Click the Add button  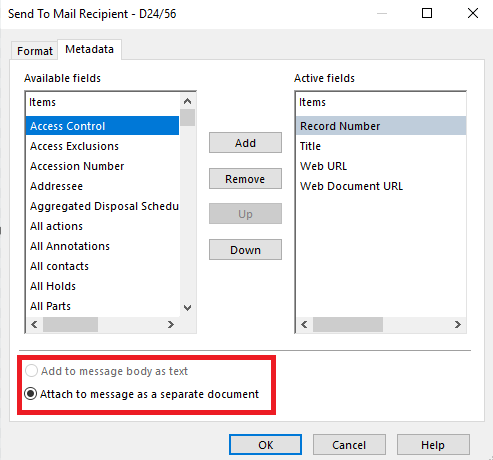pos(245,143)
